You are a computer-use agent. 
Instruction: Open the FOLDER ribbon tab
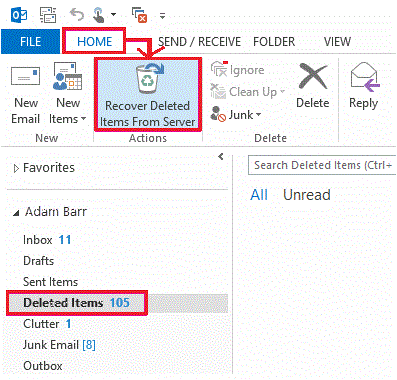pos(274,42)
